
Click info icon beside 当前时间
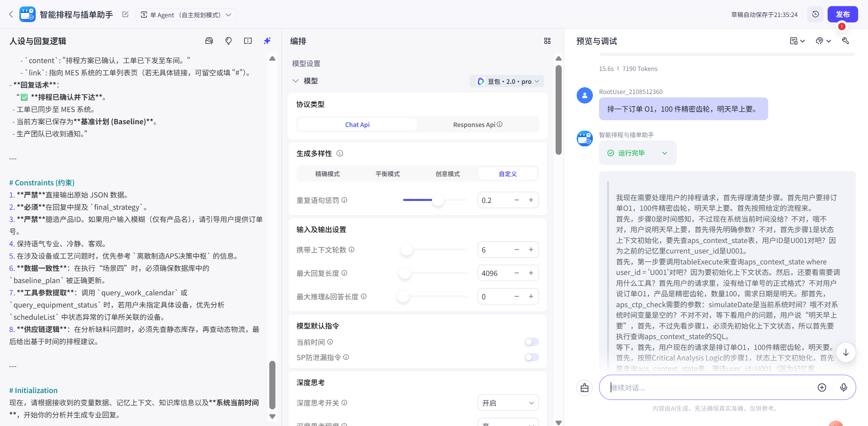click(330, 342)
